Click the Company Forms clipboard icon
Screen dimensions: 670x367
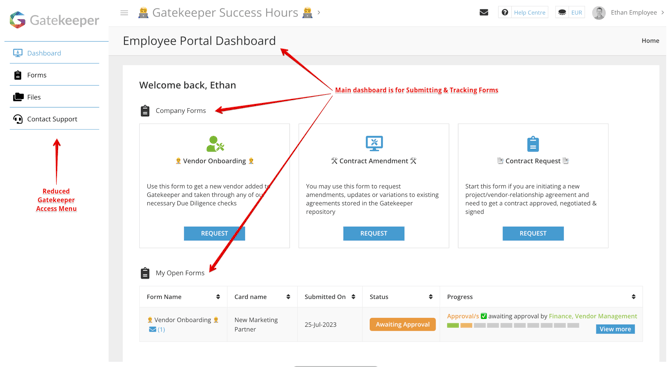pyautogui.click(x=145, y=111)
